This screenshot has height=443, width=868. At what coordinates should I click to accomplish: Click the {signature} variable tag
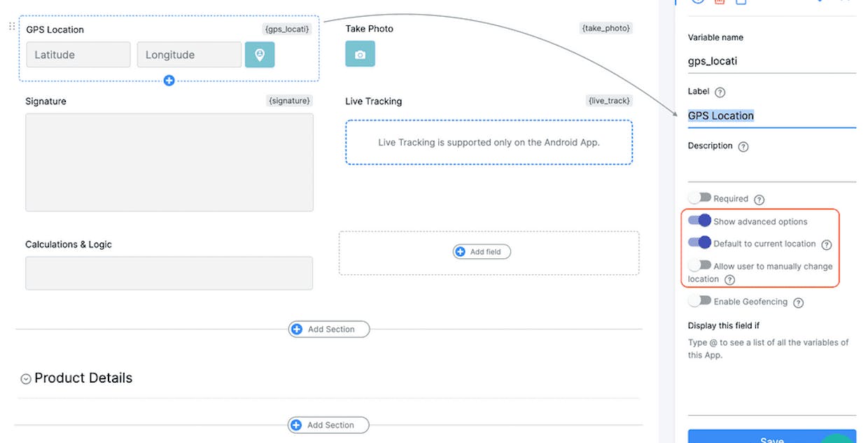289,101
